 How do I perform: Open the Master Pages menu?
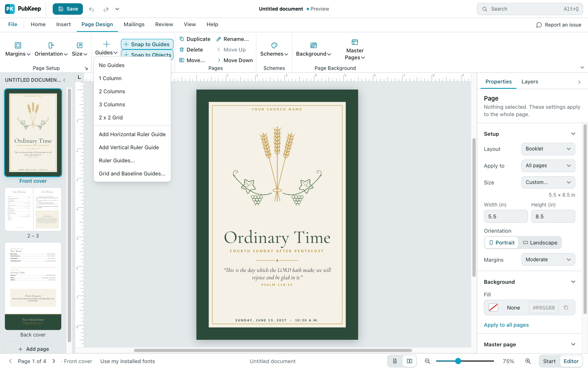tap(355, 49)
